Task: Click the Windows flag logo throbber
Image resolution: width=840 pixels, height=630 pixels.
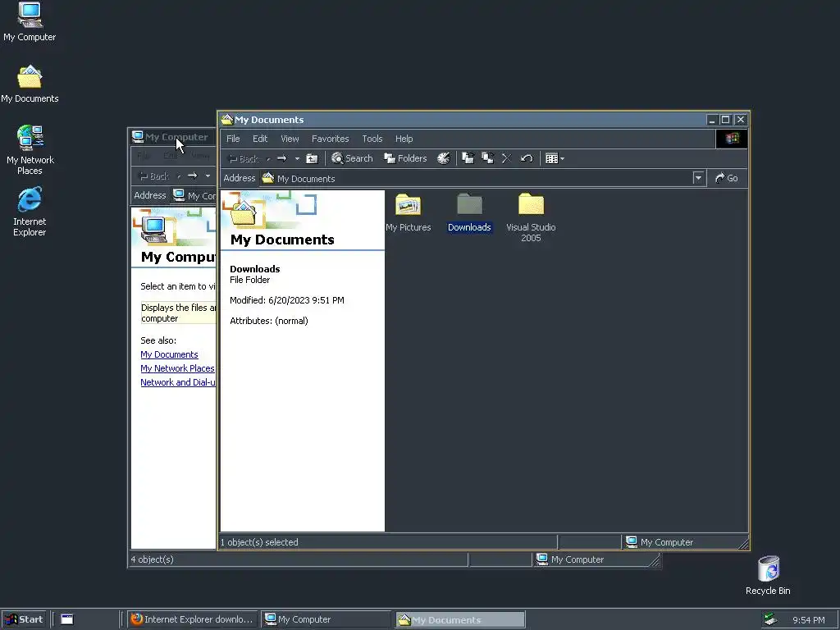Action: click(x=732, y=139)
